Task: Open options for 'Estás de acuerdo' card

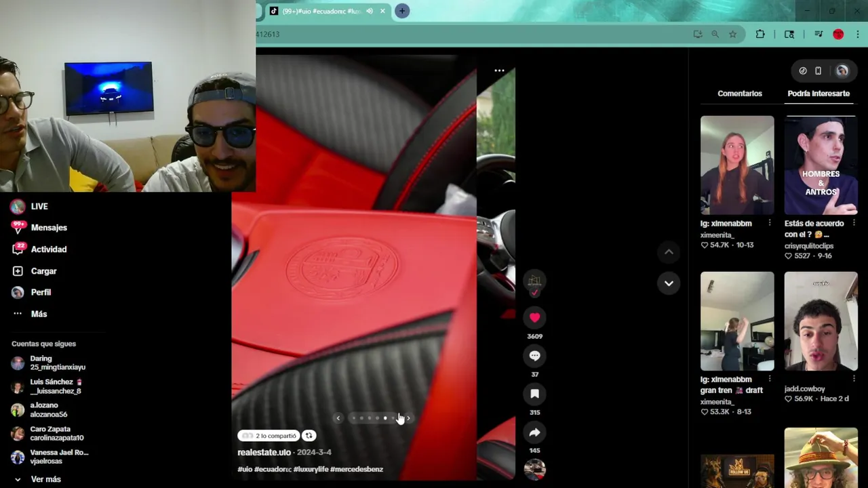Action: [x=854, y=223]
